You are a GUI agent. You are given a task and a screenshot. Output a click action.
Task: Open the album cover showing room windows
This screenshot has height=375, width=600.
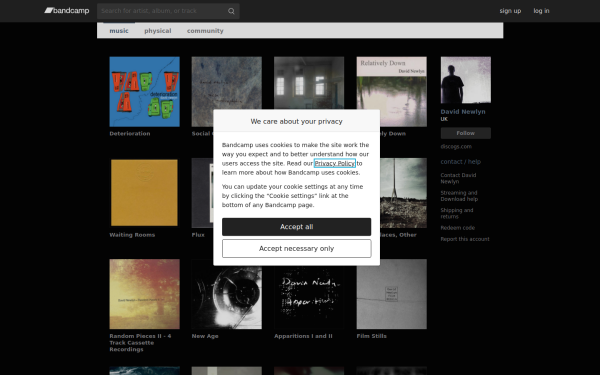(x=309, y=83)
